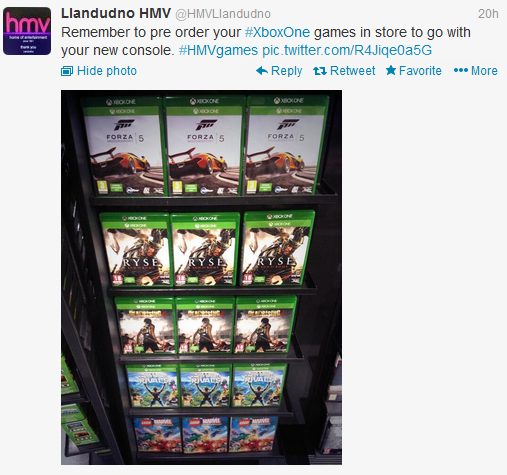Click the 20h timestamp

coord(488,14)
